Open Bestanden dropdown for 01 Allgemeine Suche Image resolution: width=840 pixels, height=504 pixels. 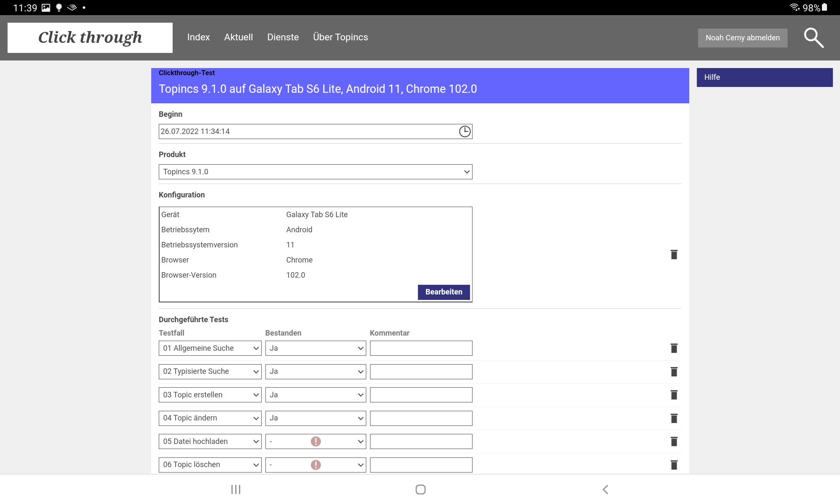tap(315, 348)
